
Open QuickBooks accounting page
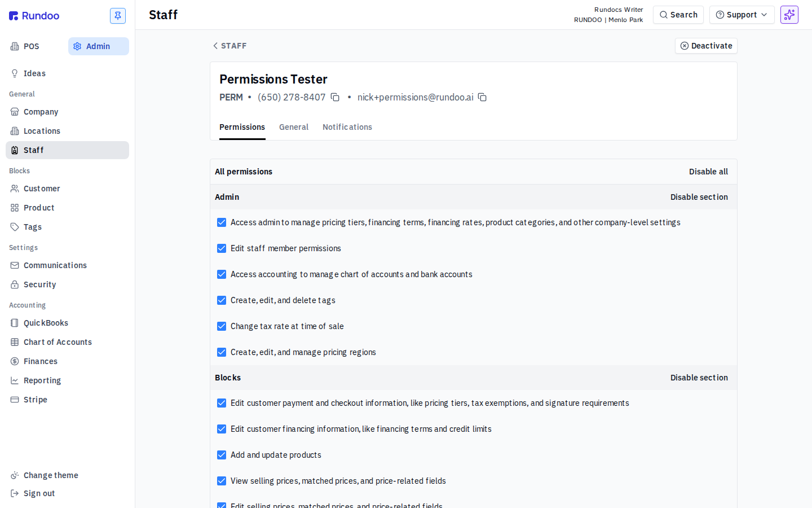[x=68, y=323]
